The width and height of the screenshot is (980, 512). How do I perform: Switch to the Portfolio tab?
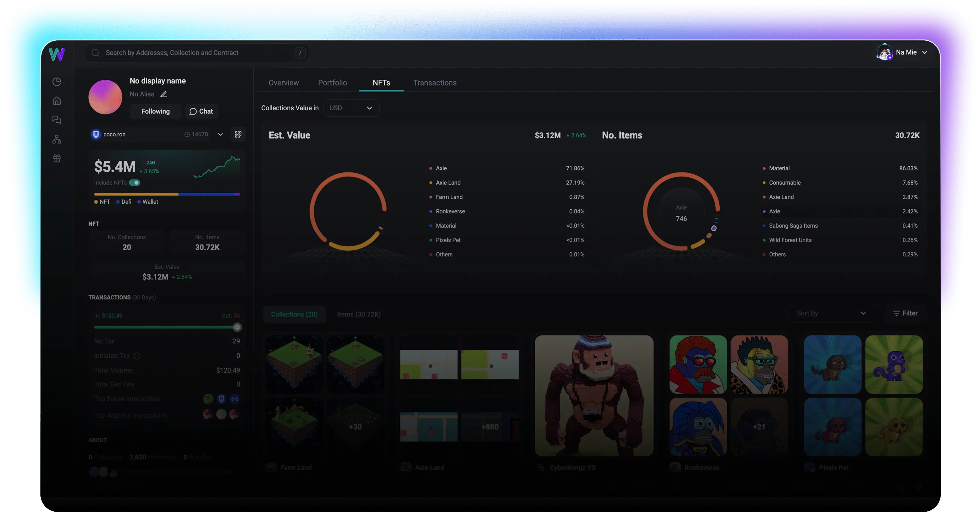(x=333, y=83)
